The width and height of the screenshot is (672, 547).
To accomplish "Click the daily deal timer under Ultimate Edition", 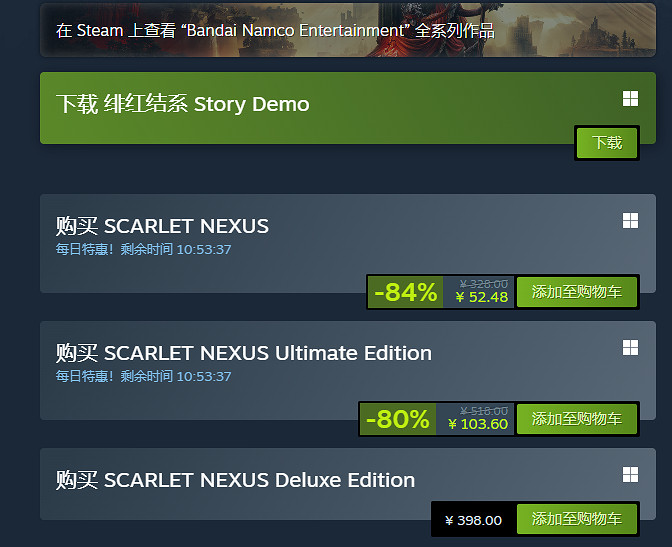I will [x=143, y=376].
